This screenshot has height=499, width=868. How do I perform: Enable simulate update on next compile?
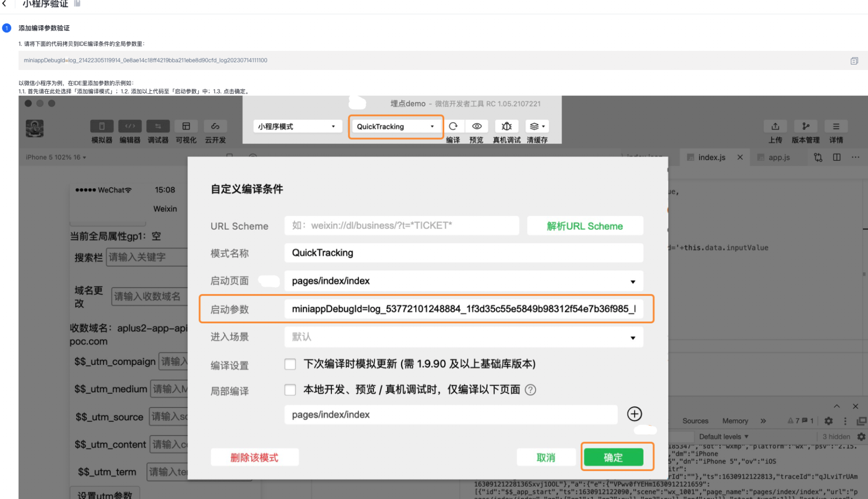[x=290, y=364]
